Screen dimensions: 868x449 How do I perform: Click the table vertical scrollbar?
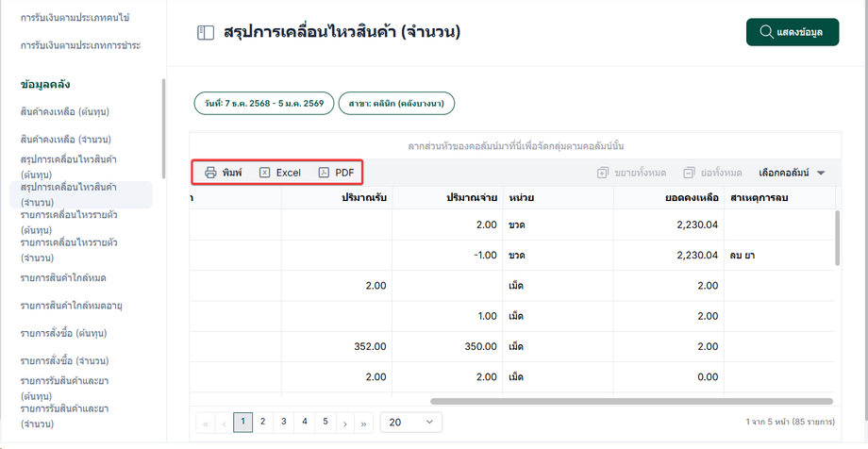pyautogui.click(x=838, y=238)
